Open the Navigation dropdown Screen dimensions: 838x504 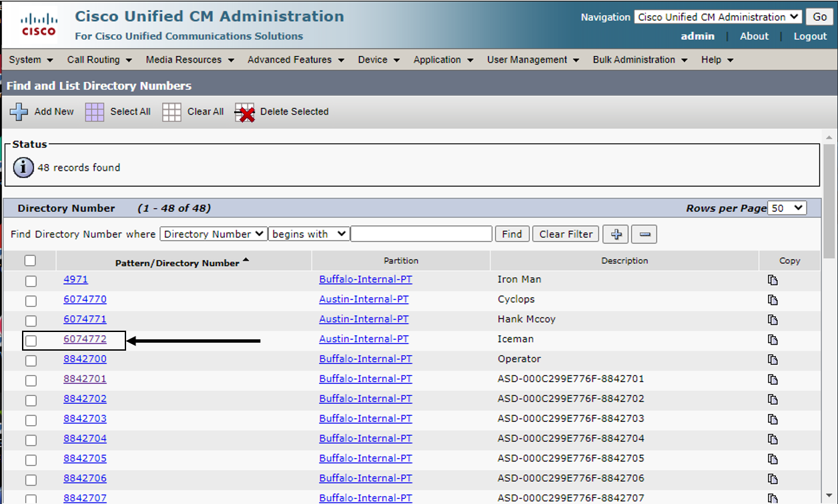tap(717, 17)
